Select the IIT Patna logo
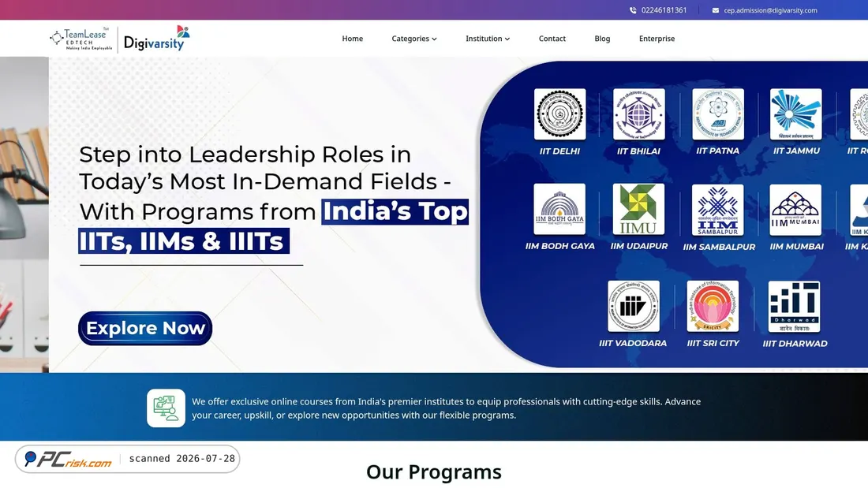This screenshot has width=868, height=488. tap(718, 114)
